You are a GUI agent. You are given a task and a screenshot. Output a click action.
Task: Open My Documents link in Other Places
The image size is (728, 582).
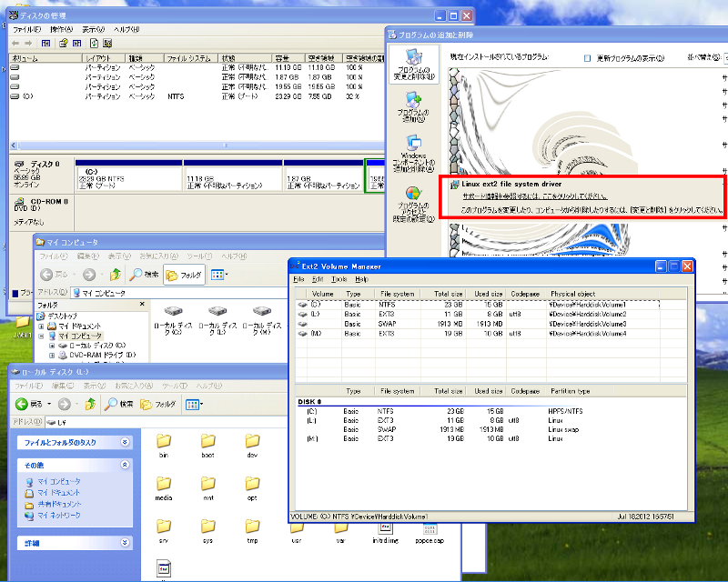tap(59, 492)
